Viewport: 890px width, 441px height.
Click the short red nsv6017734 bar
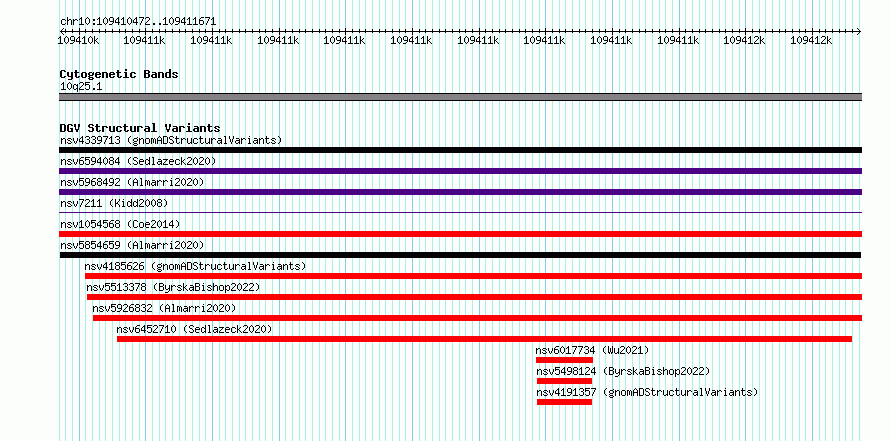(564, 360)
